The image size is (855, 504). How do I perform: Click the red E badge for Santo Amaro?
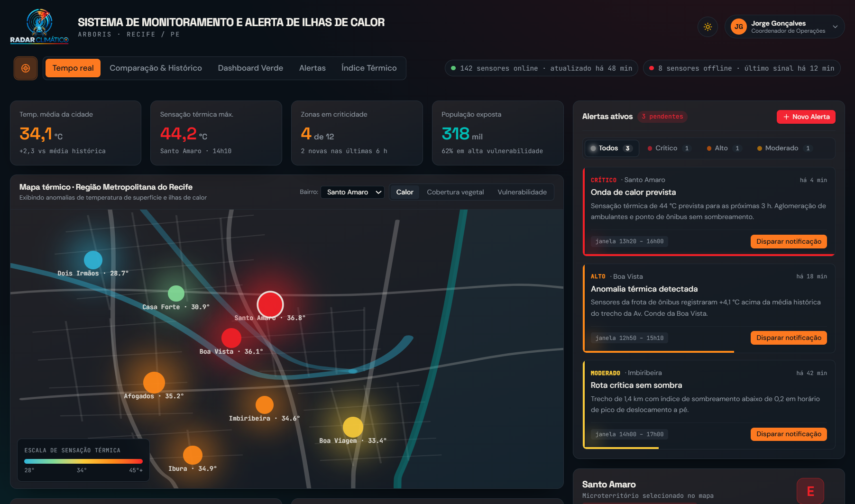[x=810, y=491]
